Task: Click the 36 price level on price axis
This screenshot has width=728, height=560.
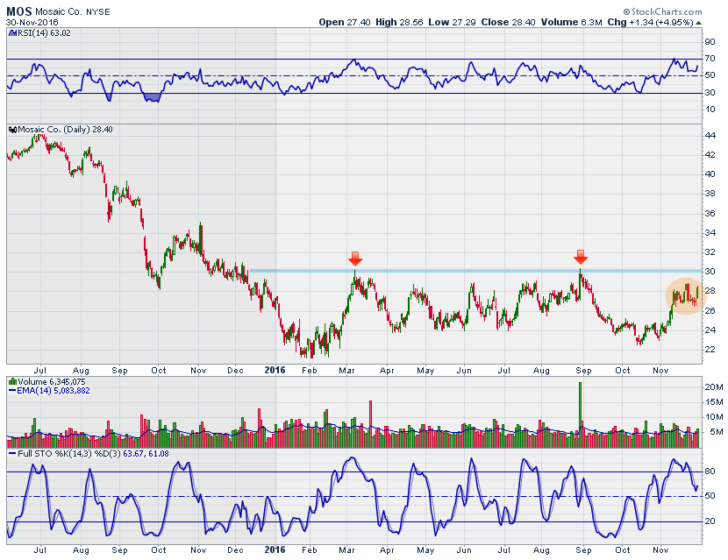Action: click(710, 214)
